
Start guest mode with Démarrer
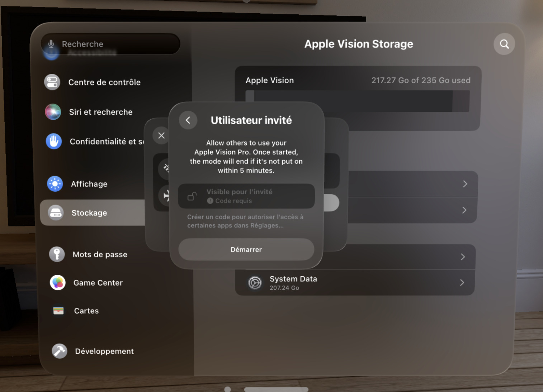tap(246, 249)
